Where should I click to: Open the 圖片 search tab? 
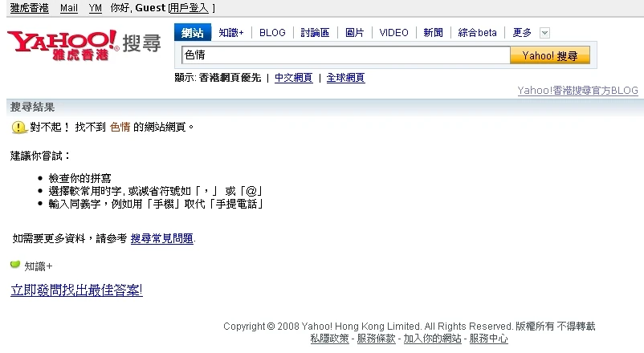[x=354, y=33]
